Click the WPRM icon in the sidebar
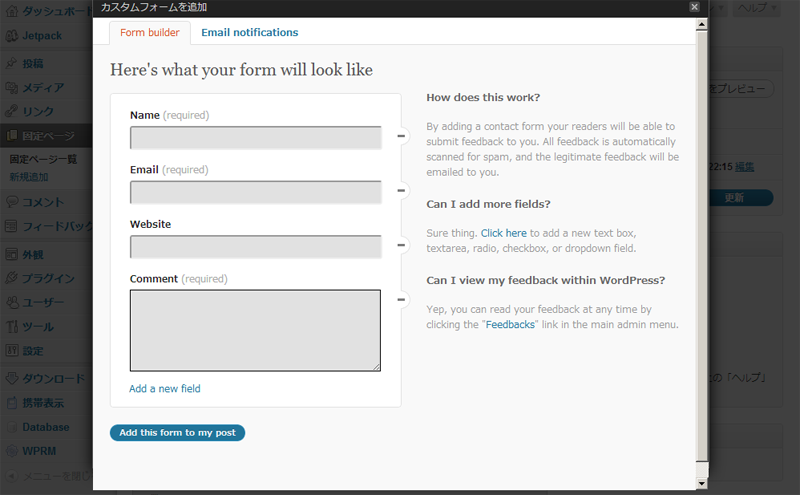The image size is (800, 495). 11,451
